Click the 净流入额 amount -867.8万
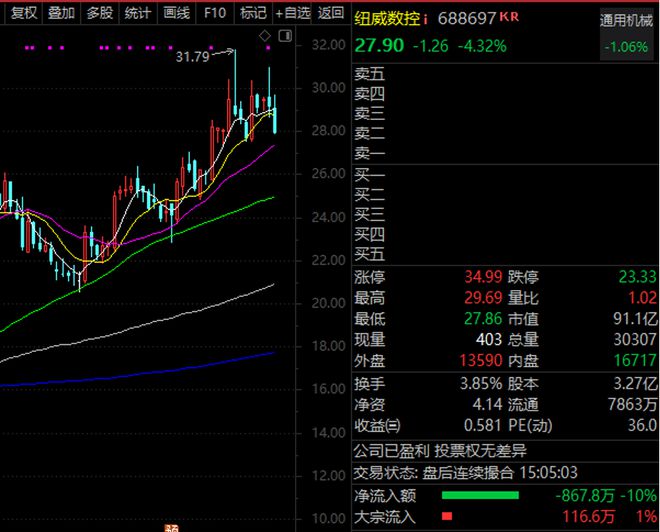This screenshot has height=532, width=660. pyautogui.click(x=585, y=495)
